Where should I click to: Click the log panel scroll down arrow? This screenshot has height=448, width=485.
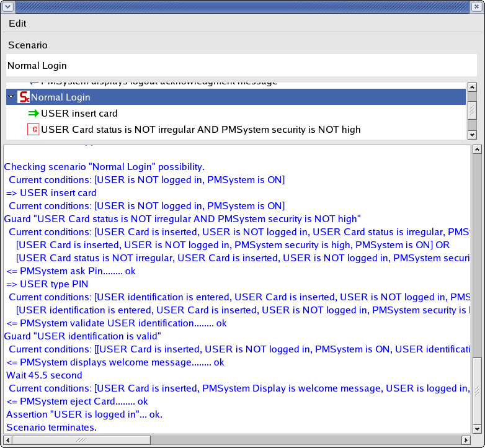(476, 429)
